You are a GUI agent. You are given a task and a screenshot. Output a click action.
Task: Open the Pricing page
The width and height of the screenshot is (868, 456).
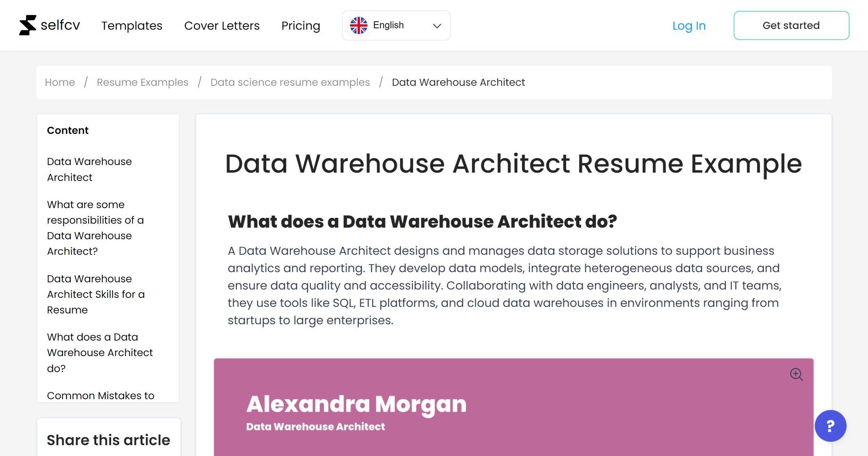tap(301, 25)
